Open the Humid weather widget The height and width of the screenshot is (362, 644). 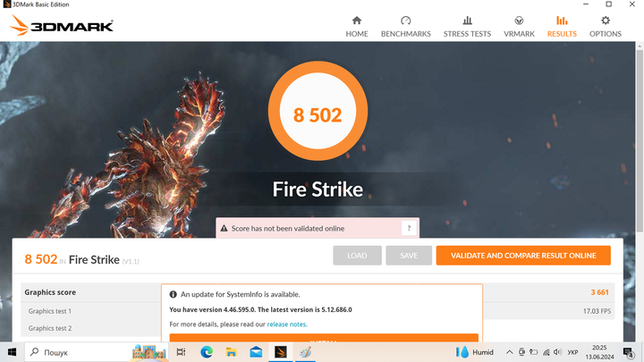pos(475,352)
